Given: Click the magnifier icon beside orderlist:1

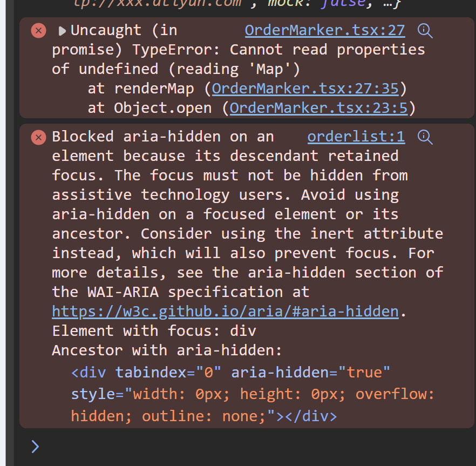Looking at the screenshot, I should [425, 137].
